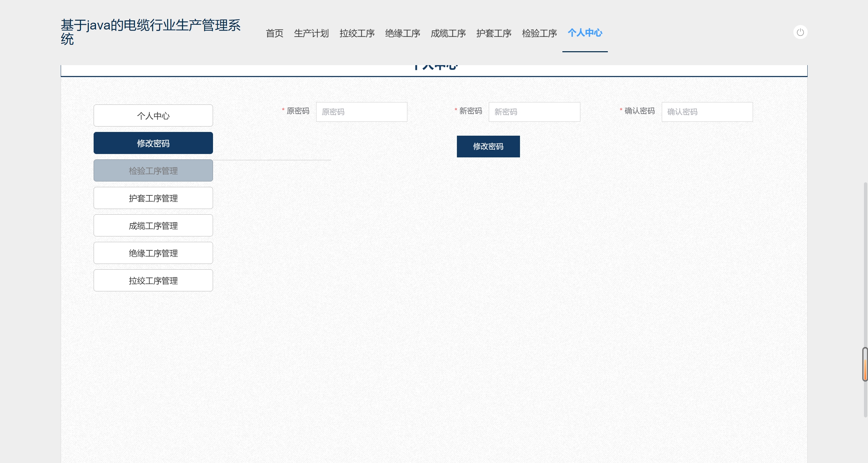This screenshot has height=463, width=868.
Task: Click the 确认密码 field label
Action: point(640,111)
